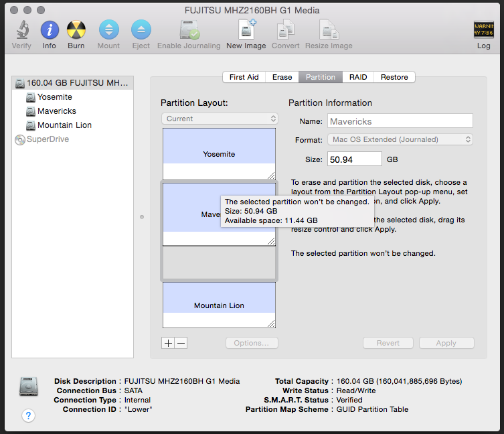The height and width of the screenshot is (434, 504).
Task: Click the Yosemite partition resize handle
Action: click(271, 175)
